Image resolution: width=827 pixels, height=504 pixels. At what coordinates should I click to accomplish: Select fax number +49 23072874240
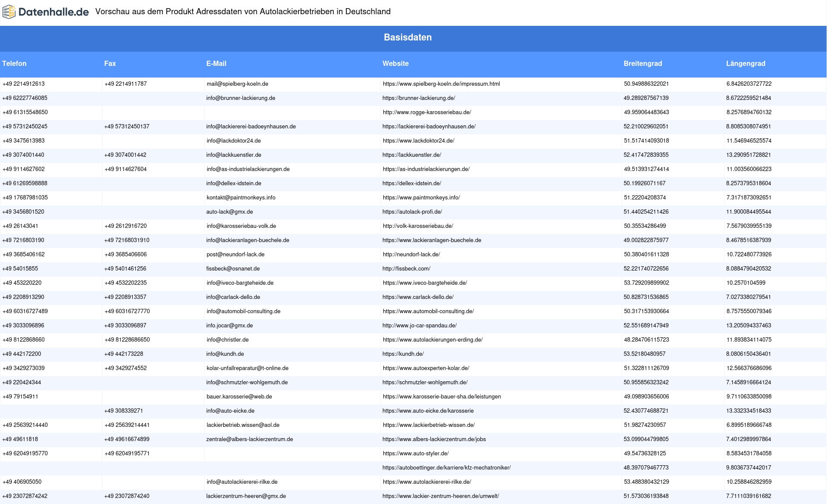pyautogui.click(x=127, y=496)
